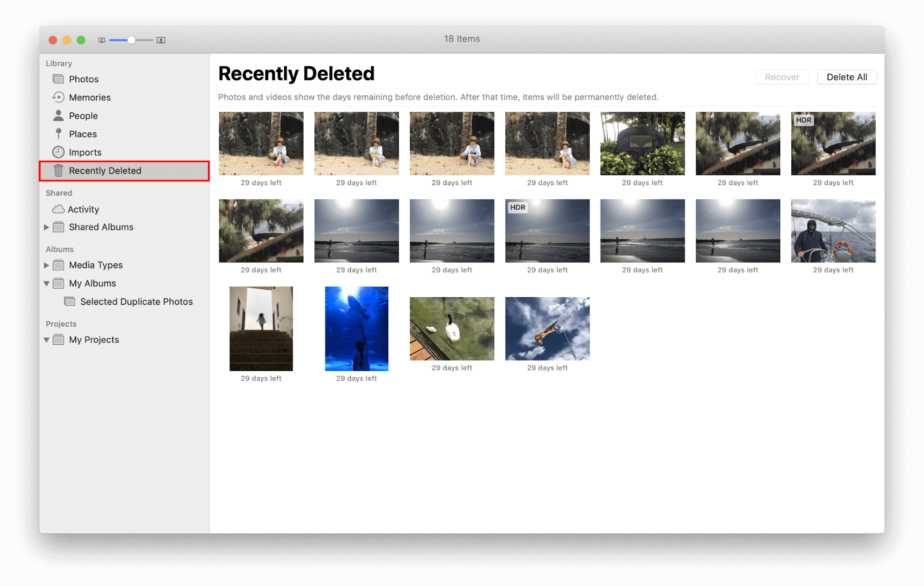Screen dimensions: 924x586
Task: Select the HDR peacock on roof photo
Action: [833, 143]
